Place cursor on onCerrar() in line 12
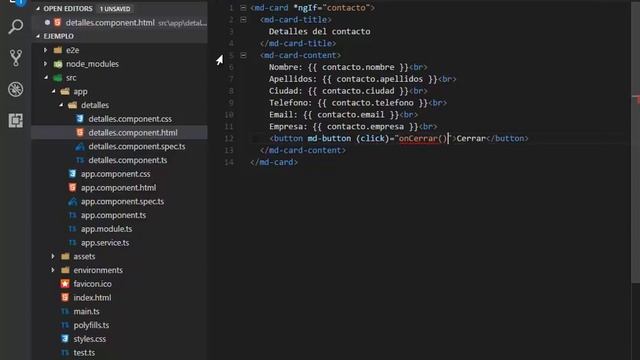 [x=422, y=138]
